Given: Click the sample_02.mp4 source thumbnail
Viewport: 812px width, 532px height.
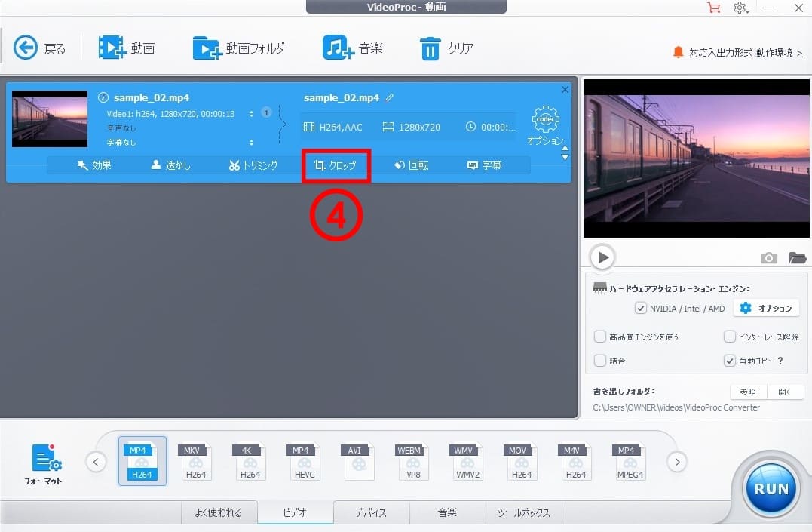Looking at the screenshot, I should (50, 118).
